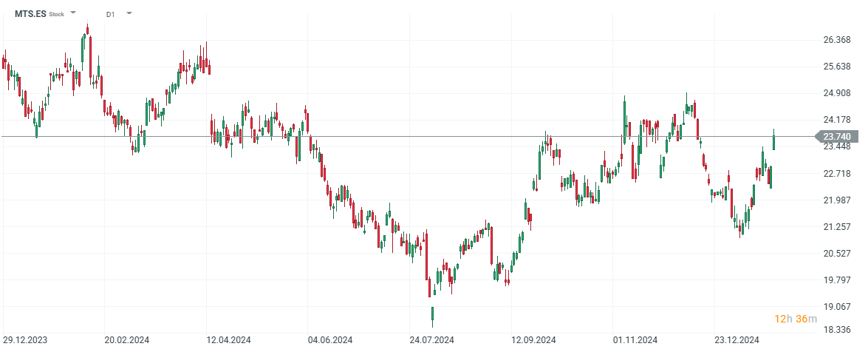Click the 12h 36m candle countdown timer
The width and height of the screenshot is (868, 352).
tap(796, 319)
